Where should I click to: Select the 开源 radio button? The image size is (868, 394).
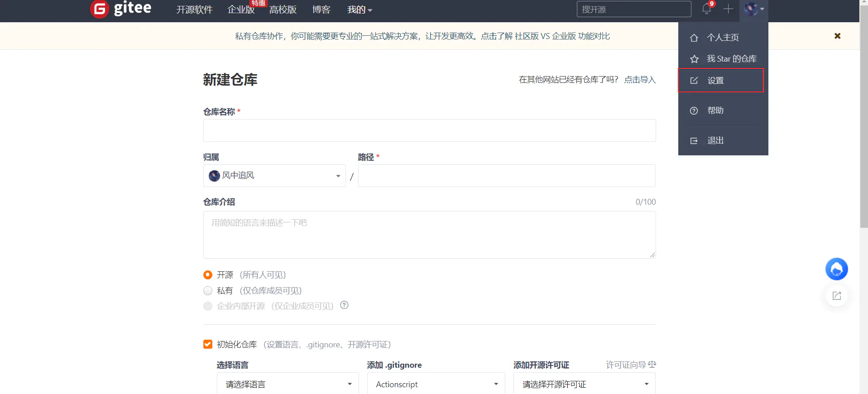click(x=208, y=275)
